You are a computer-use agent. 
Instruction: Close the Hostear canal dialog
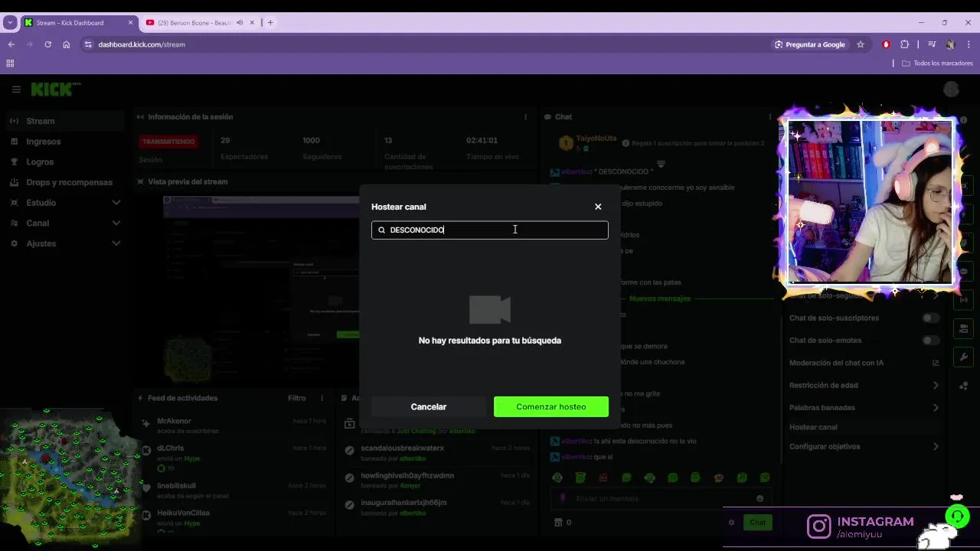click(x=598, y=207)
